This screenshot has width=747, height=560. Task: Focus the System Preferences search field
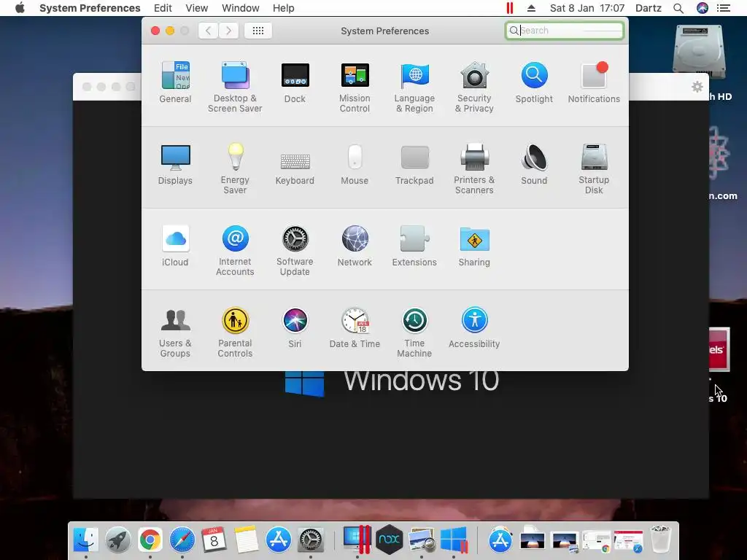pyautogui.click(x=565, y=31)
